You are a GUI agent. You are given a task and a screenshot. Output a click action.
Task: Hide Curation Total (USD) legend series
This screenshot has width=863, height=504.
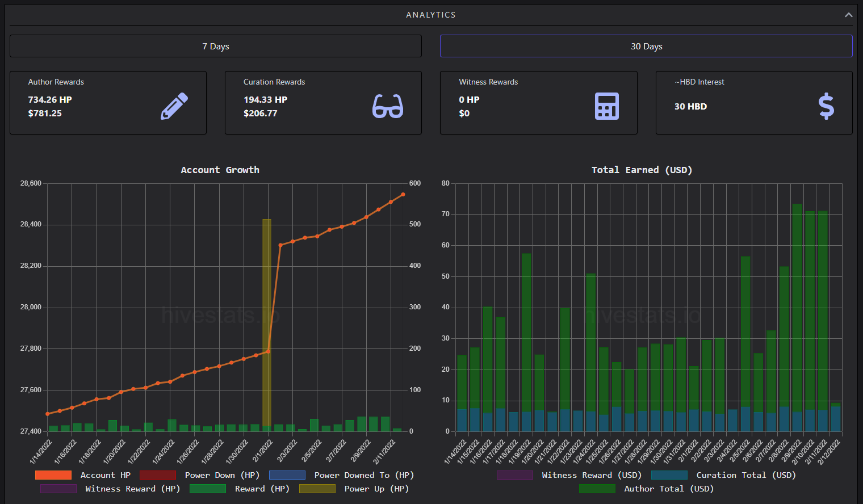coord(723,475)
